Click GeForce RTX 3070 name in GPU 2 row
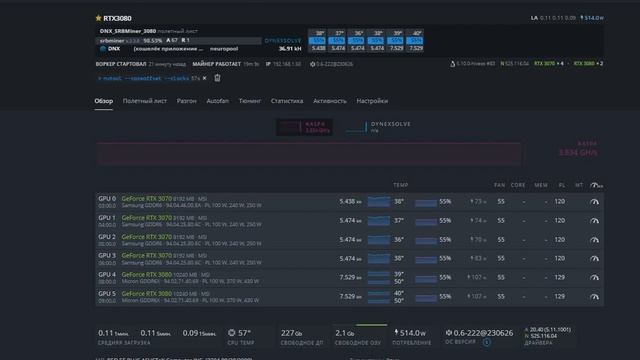 pos(147,237)
